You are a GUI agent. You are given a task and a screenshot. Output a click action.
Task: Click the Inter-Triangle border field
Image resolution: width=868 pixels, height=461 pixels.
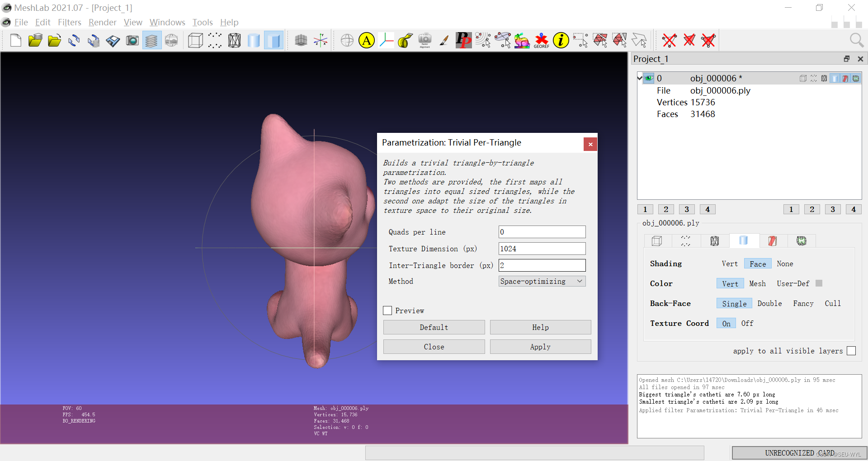542,265
